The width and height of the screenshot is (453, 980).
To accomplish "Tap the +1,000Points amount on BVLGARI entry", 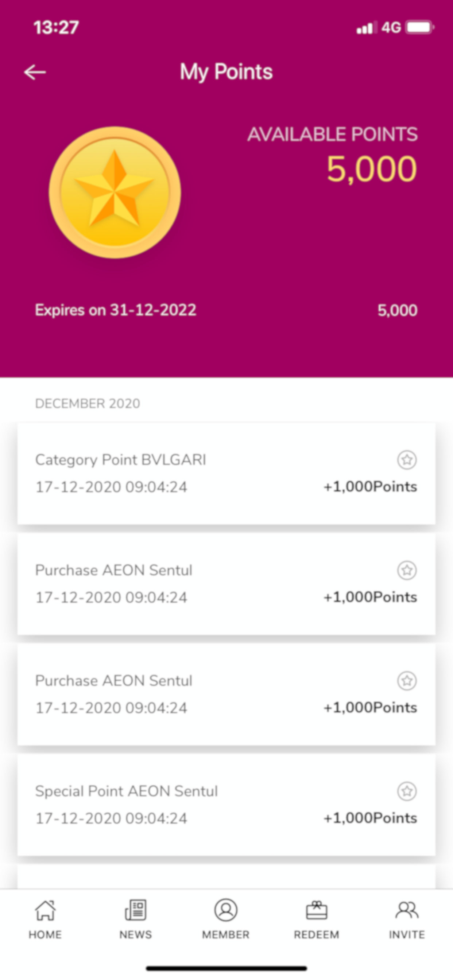I will 371,487.
